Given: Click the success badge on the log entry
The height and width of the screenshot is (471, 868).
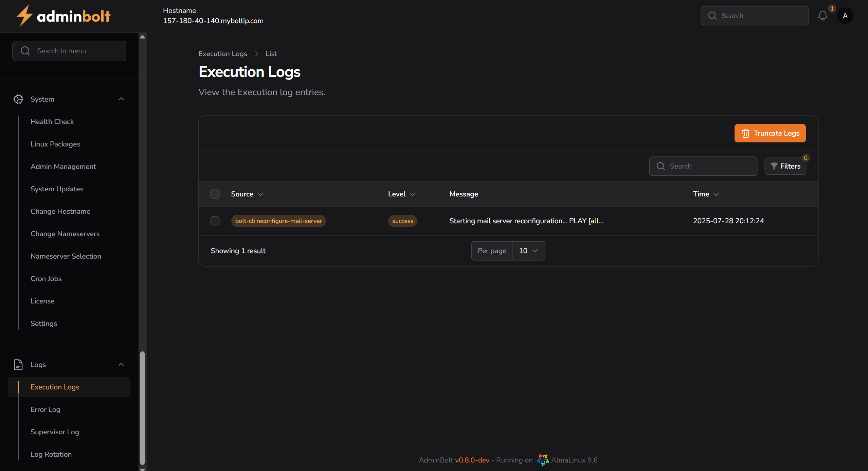Looking at the screenshot, I should [x=402, y=221].
